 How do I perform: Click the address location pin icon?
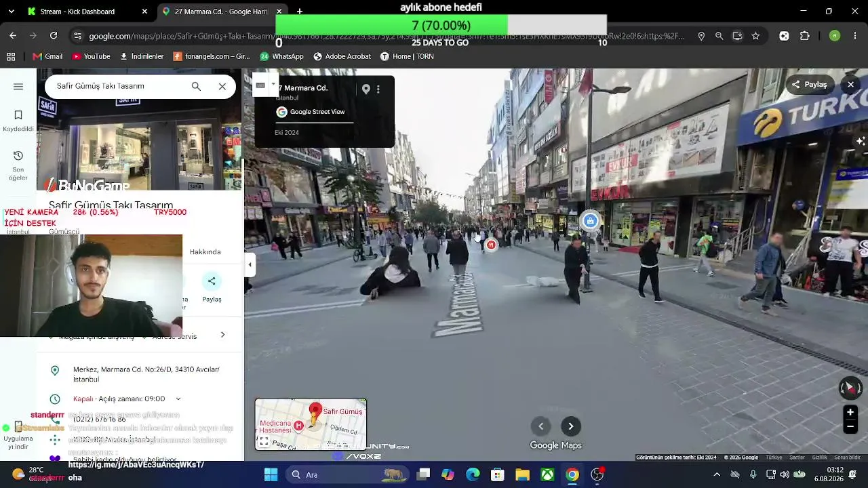point(55,370)
